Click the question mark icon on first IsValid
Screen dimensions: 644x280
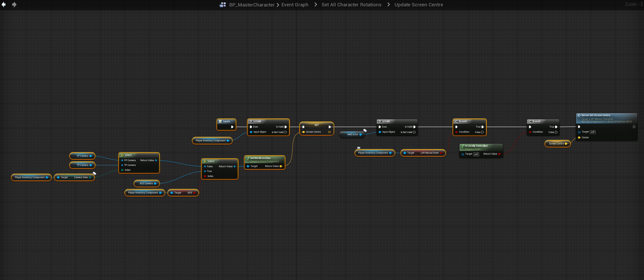[x=251, y=121]
